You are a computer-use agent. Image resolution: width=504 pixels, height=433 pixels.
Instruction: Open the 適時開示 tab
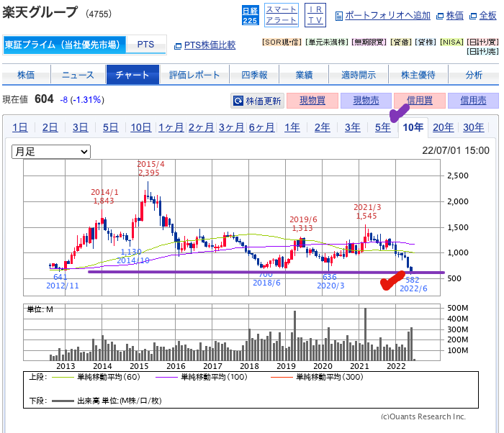pos(359,75)
